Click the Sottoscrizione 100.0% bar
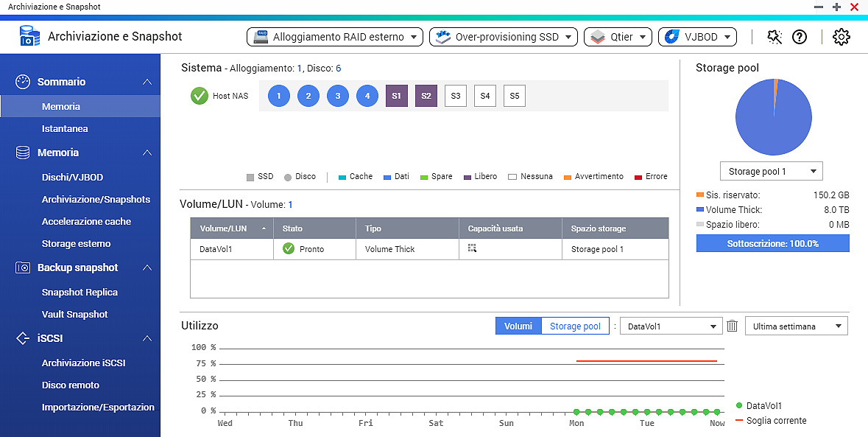 [x=772, y=243]
